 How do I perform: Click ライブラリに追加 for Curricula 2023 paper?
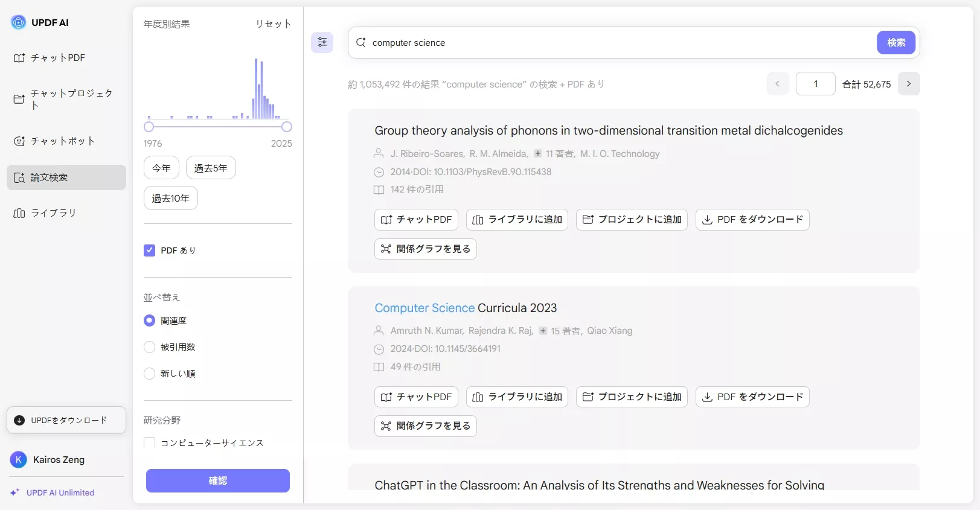point(517,397)
